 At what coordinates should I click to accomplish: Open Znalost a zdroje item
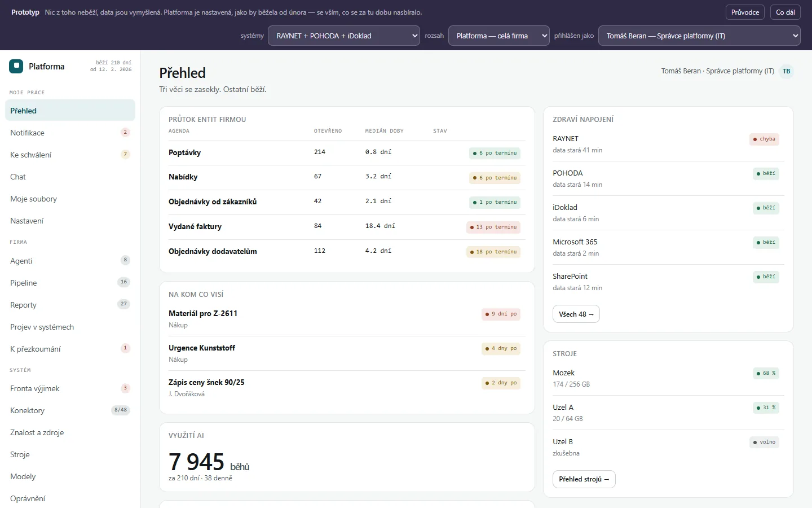point(70,432)
